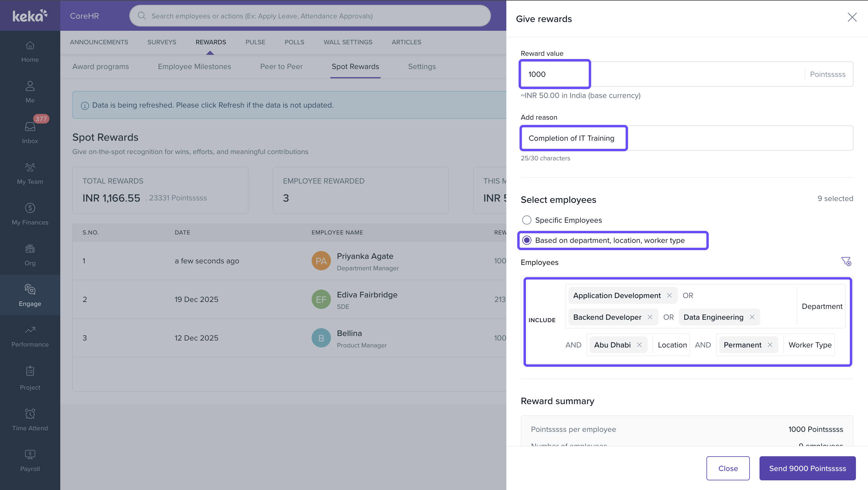Remove the Permanent worker type chip
Screen dimensions: 868x490
[770, 345]
